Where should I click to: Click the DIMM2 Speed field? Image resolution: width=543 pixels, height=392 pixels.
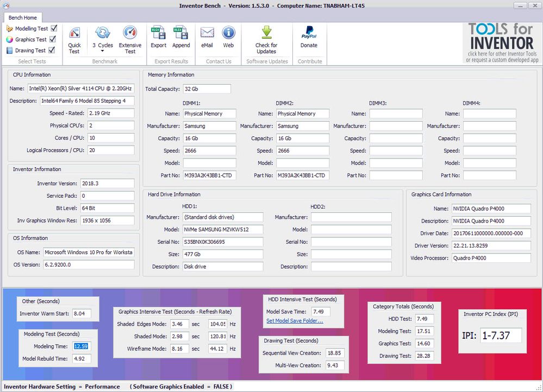point(303,151)
